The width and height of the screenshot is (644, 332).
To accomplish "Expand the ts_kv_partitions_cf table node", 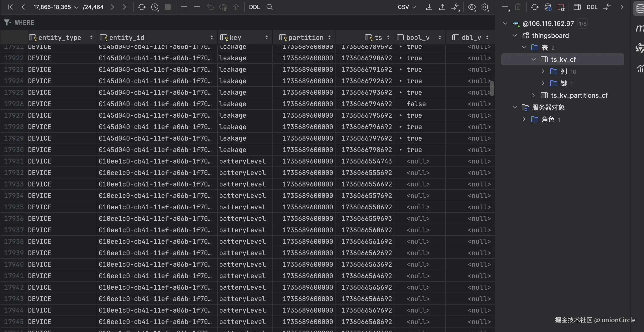I will (533, 95).
